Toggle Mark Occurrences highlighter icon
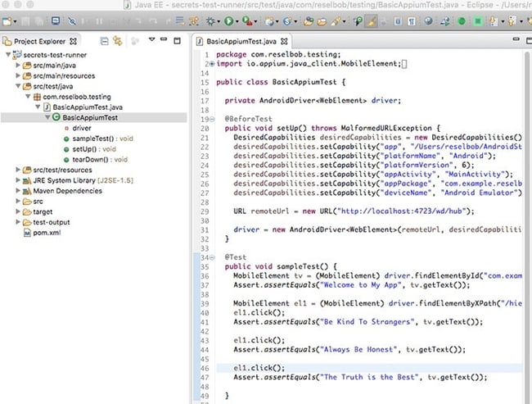 click(372, 21)
